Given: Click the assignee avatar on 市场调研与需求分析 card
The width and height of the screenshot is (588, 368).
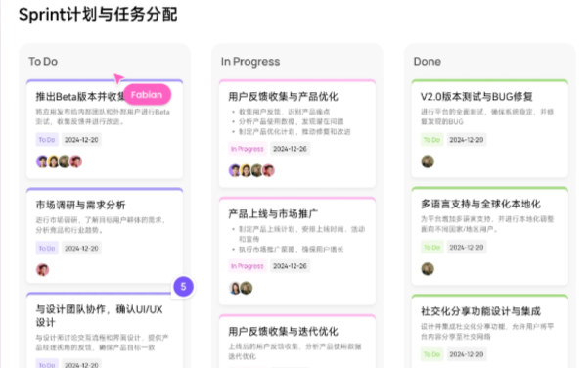Looking at the screenshot, I should (x=42, y=270).
